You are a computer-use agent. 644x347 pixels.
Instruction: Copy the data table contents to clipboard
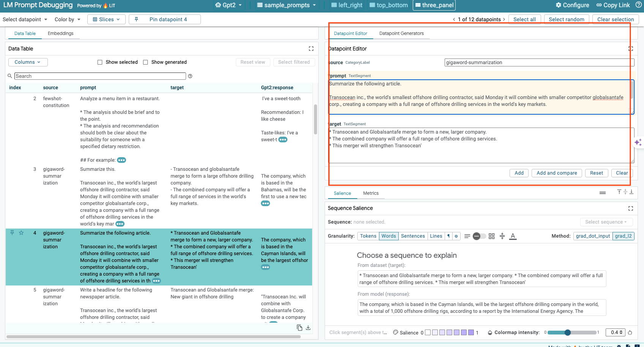pos(300,328)
